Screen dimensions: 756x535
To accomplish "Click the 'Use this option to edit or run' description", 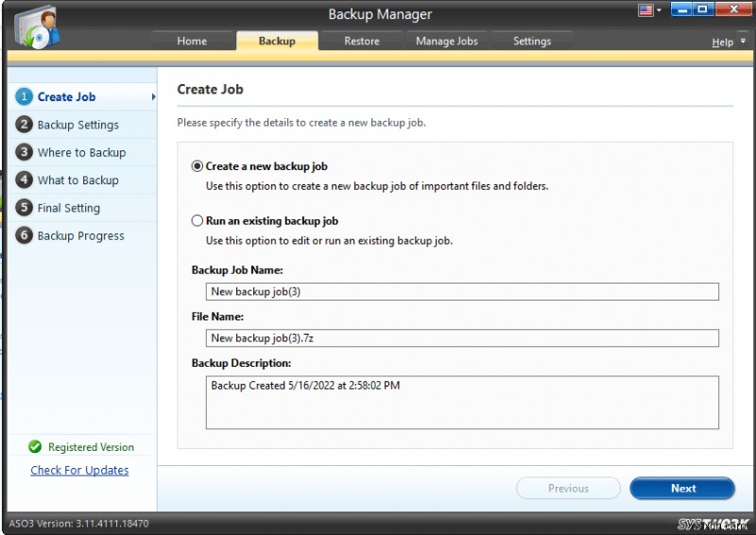I will (329, 240).
